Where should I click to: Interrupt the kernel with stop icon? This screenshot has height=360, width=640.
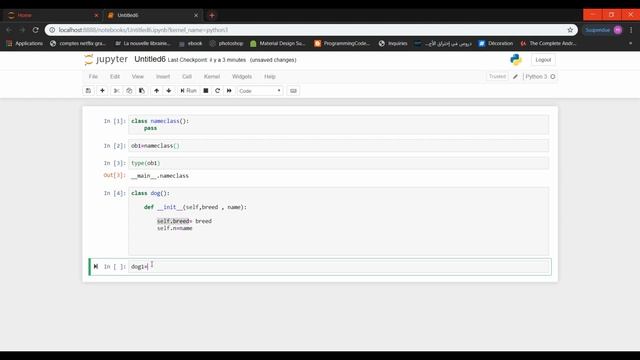tap(206, 91)
